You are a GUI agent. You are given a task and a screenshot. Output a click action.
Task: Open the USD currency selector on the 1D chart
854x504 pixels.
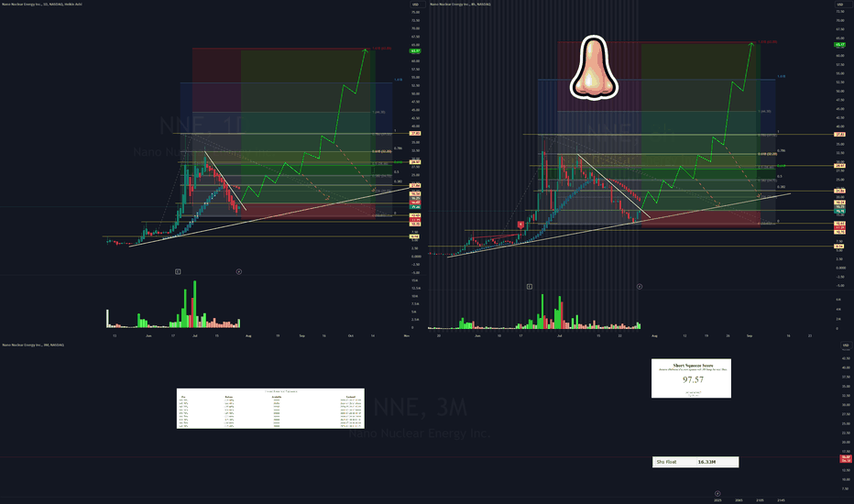(416, 5)
